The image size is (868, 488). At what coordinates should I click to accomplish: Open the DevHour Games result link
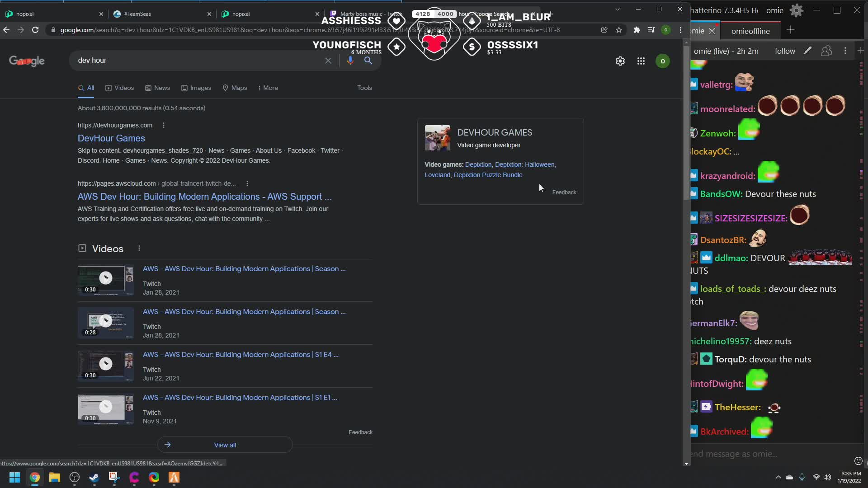tap(111, 138)
